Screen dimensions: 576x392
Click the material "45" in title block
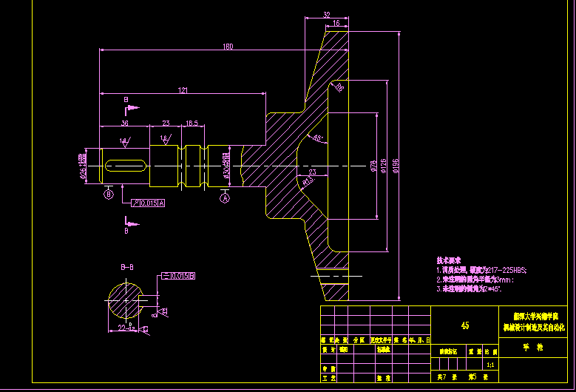coord(465,325)
